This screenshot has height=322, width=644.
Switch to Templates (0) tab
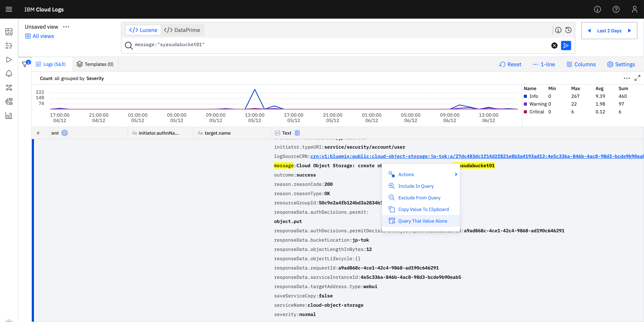pyautogui.click(x=95, y=64)
